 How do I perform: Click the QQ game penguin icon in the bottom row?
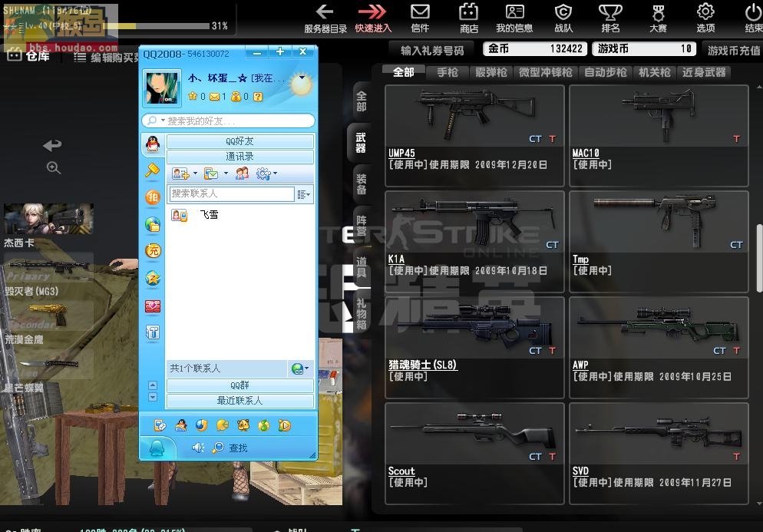pos(181,425)
